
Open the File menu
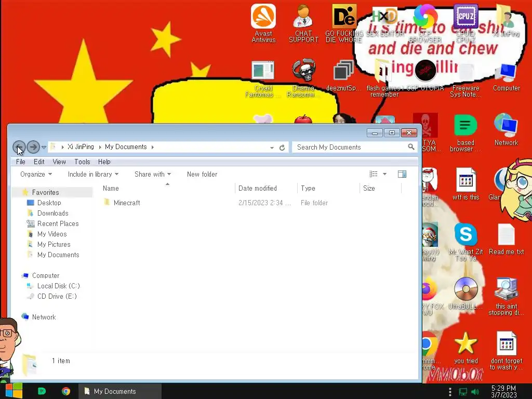click(21, 162)
